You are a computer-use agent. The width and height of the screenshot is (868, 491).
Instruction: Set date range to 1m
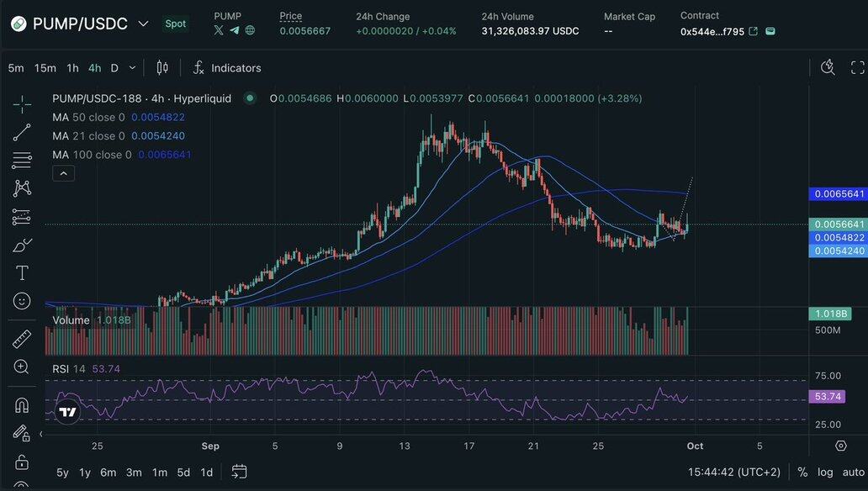pos(160,473)
